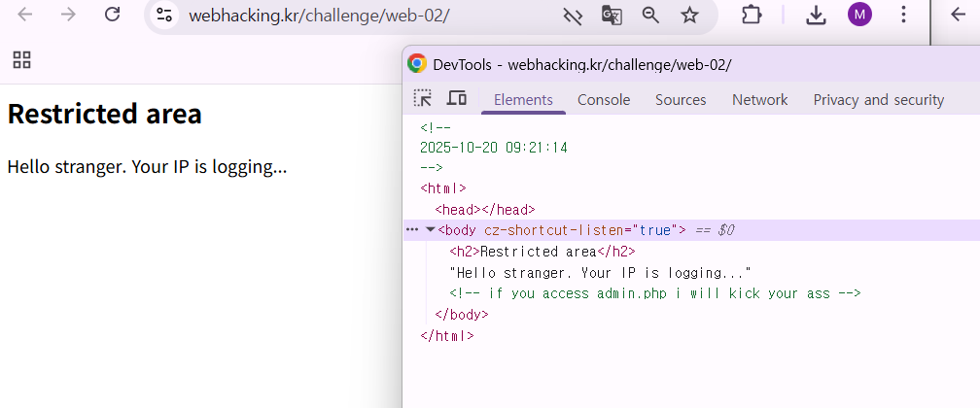Screen dimensions: 980x408
Task: Click the "true" attribute value
Action: tap(654, 230)
